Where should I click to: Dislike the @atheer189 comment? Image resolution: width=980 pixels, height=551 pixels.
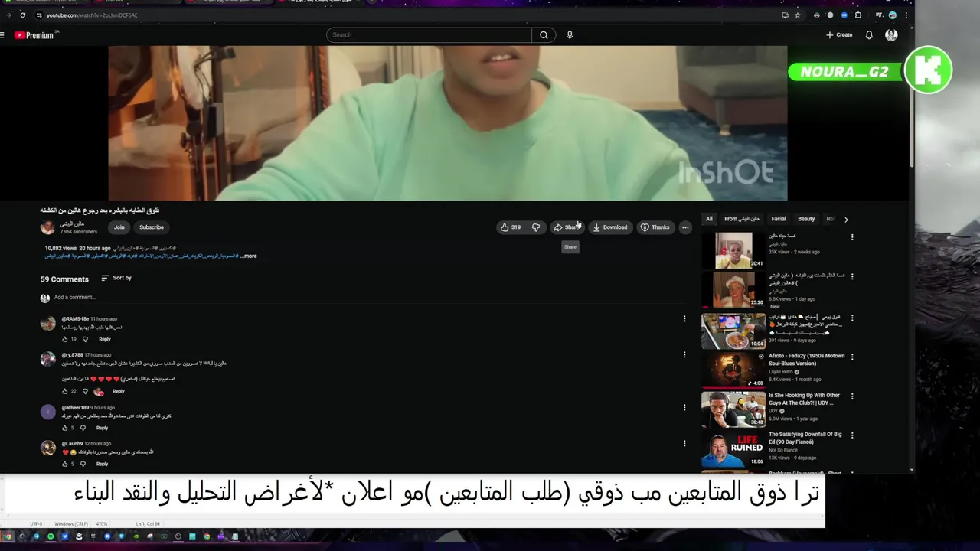83,428
